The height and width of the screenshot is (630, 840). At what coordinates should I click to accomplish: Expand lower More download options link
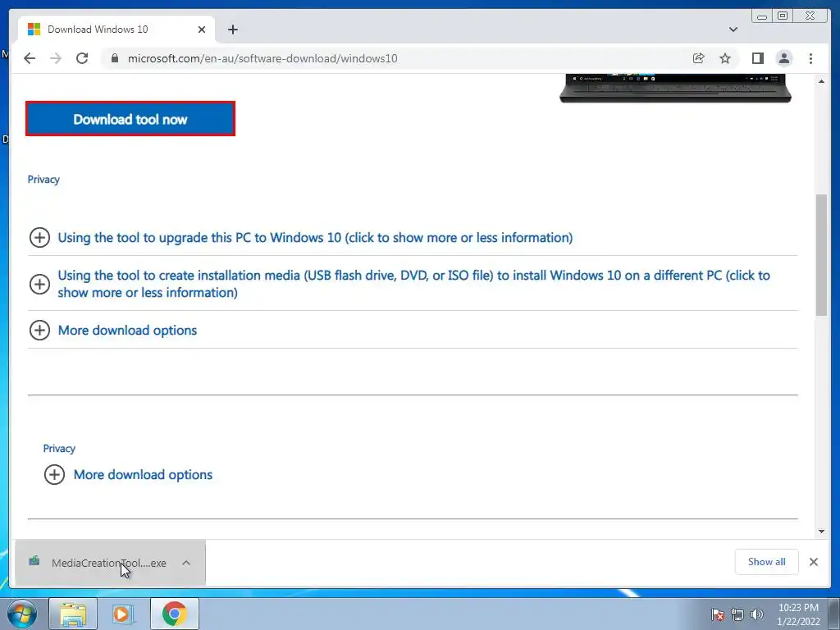pos(143,475)
